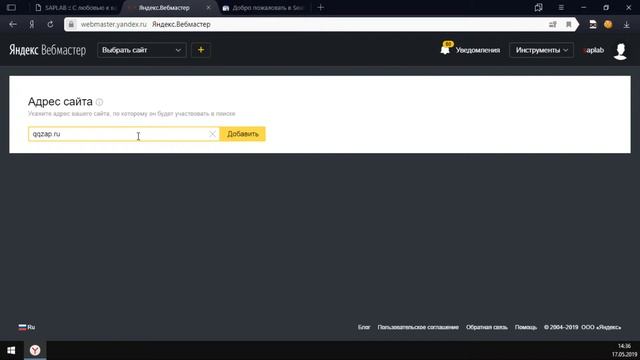Click the bookmarks collections icon in title bar

pyautogui.click(x=538, y=7)
